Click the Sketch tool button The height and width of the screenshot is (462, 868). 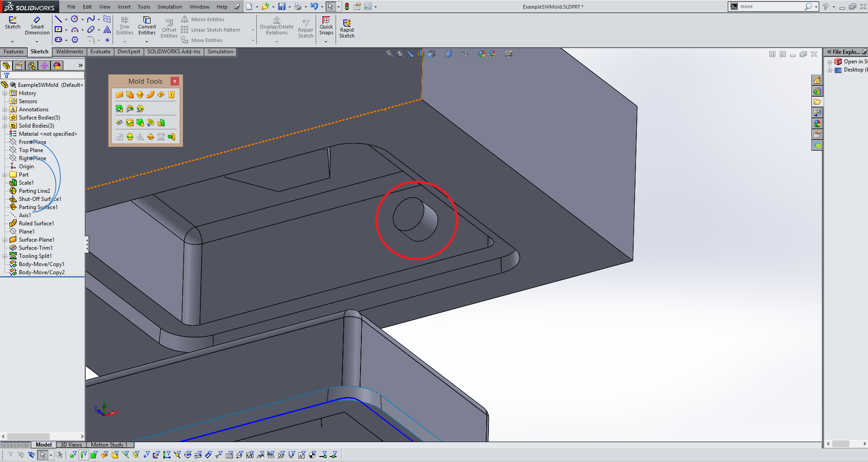point(13,23)
